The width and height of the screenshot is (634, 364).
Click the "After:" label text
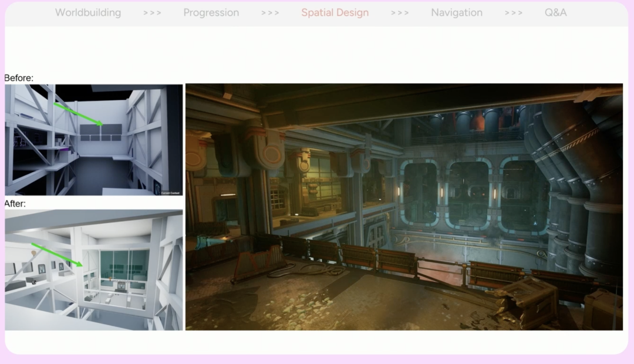coord(15,204)
